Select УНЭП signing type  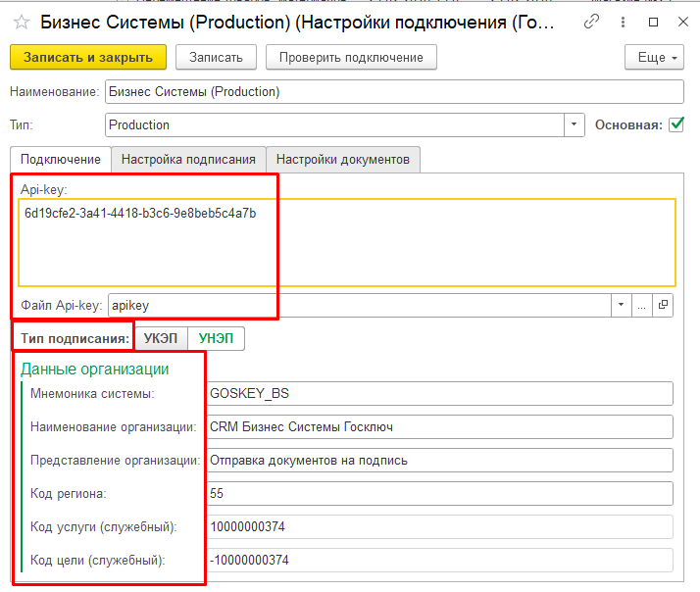pyautogui.click(x=216, y=338)
